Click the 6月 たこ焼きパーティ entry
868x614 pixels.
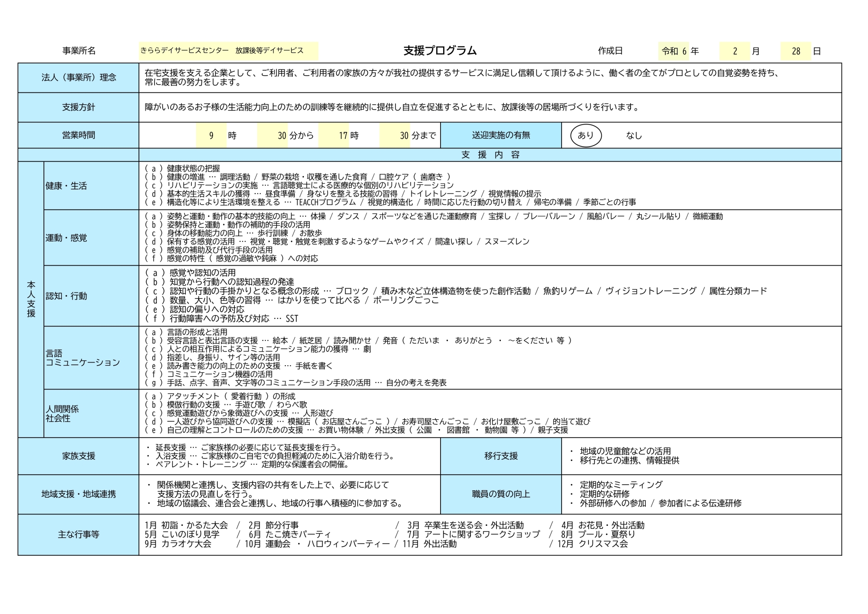289,535
